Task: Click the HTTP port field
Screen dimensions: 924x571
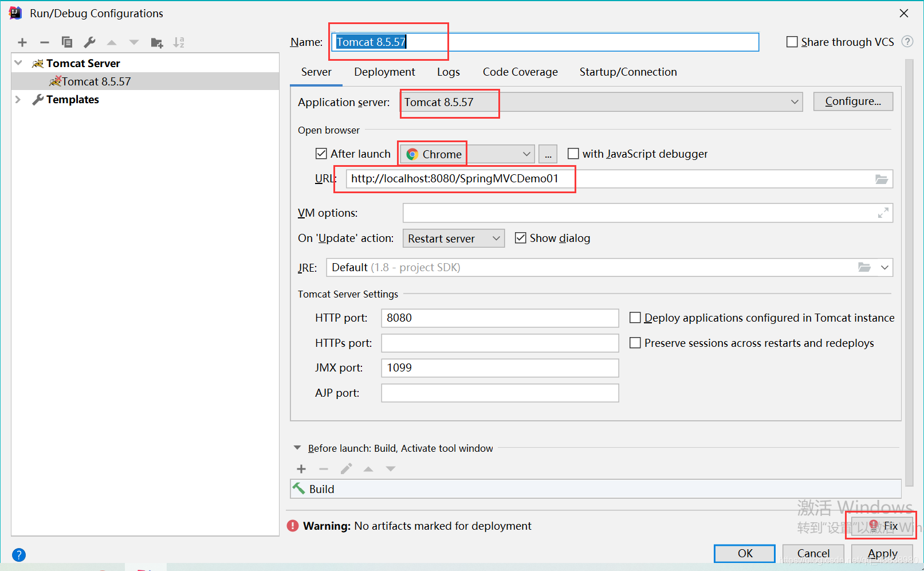Action: 500,318
